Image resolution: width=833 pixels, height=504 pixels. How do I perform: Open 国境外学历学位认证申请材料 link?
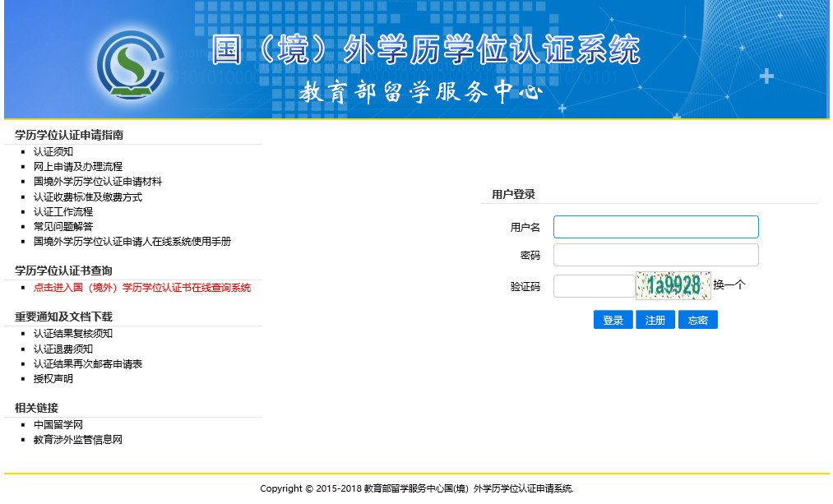point(98,182)
